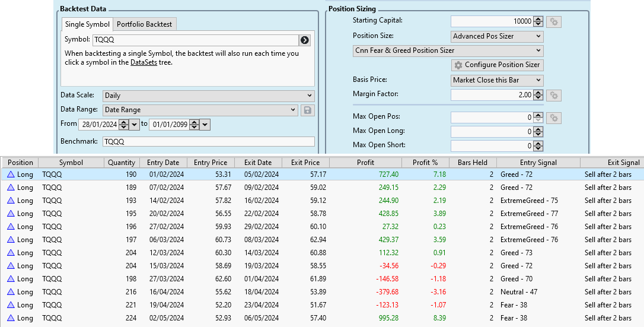Open the DataSets link in the help text
Image resolution: width=644 pixels, height=327 pixels.
pyautogui.click(x=144, y=62)
